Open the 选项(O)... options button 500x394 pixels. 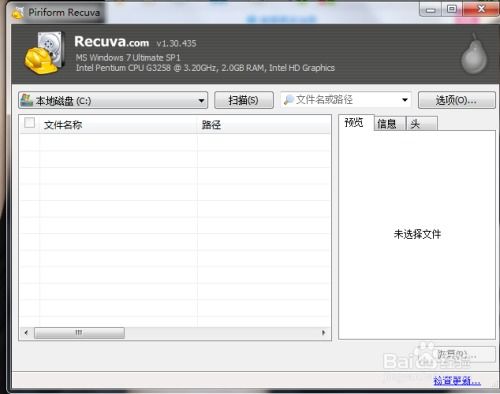tap(456, 100)
